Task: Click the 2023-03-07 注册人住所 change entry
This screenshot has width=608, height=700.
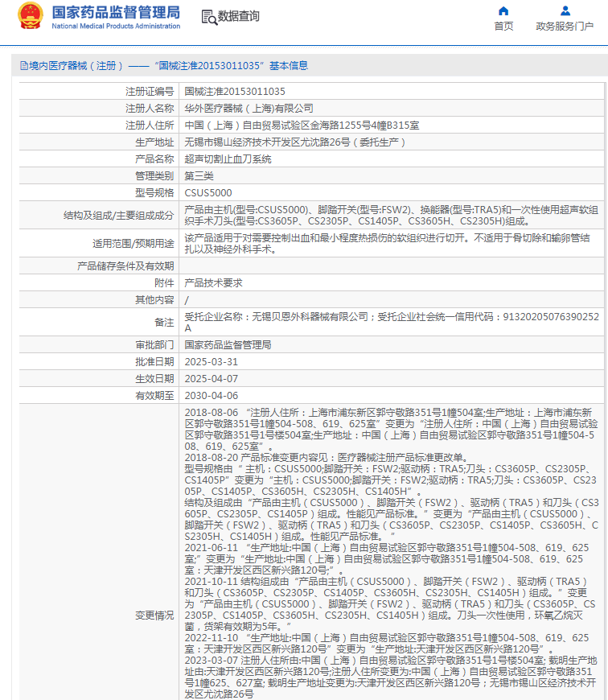Action: click(391, 677)
